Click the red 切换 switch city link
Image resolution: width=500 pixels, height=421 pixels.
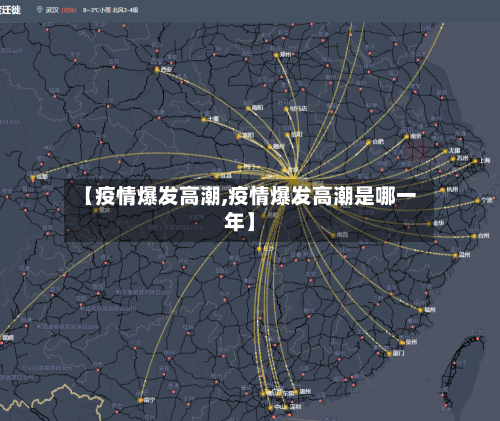(x=69, y=10)
